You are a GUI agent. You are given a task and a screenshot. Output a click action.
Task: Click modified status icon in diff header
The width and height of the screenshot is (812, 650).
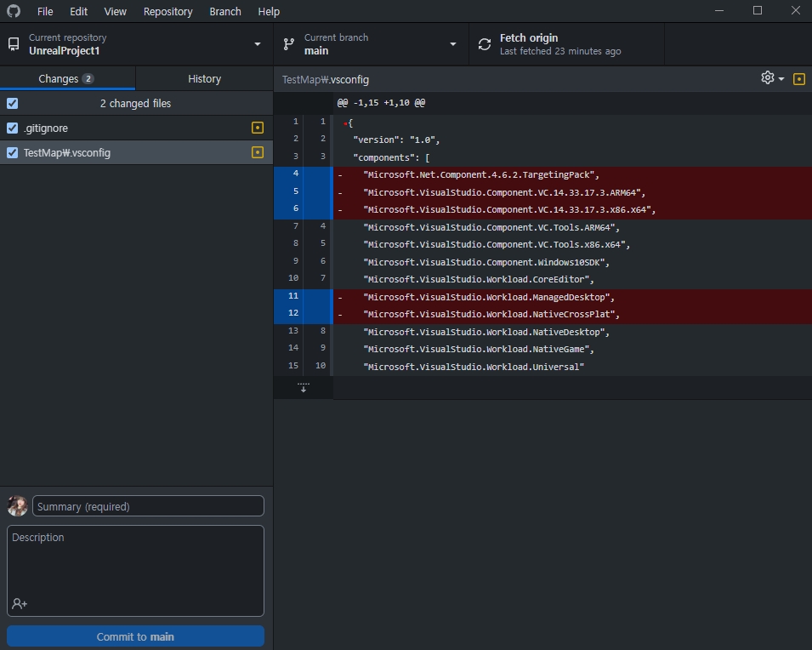click(x=799, y=79)
